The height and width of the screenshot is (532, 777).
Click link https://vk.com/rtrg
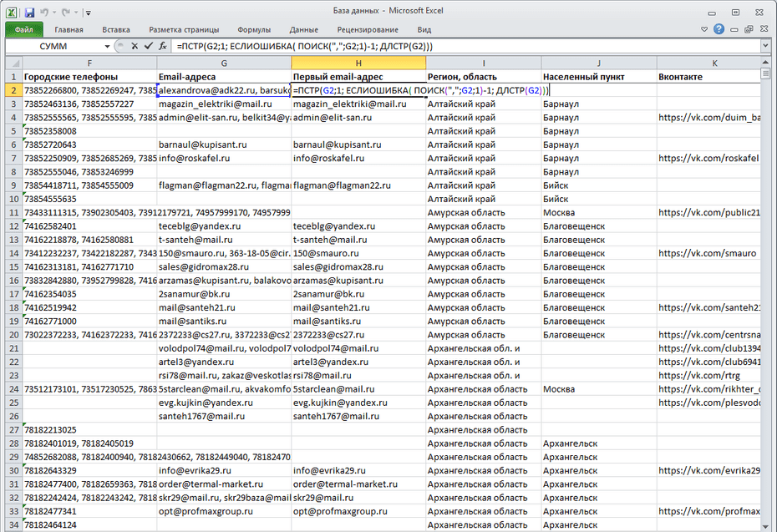[x=699, y=376]
